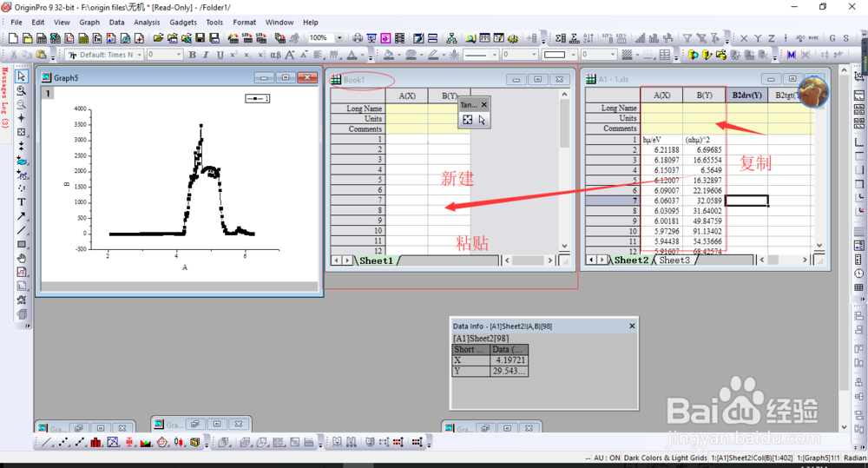Open the font name dropdown Default: Times N
The height and width of the screenshot is (468, 868).
coord(140,55)
